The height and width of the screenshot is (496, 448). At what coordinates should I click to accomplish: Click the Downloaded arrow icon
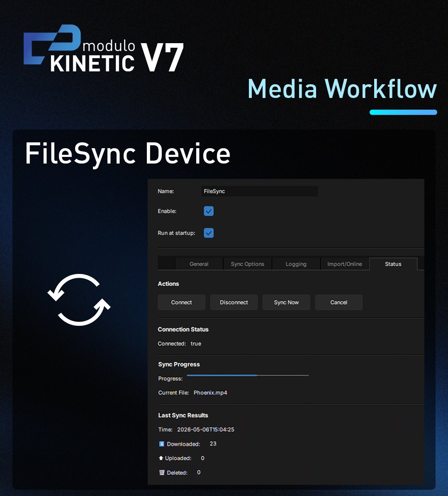point(161,444)
